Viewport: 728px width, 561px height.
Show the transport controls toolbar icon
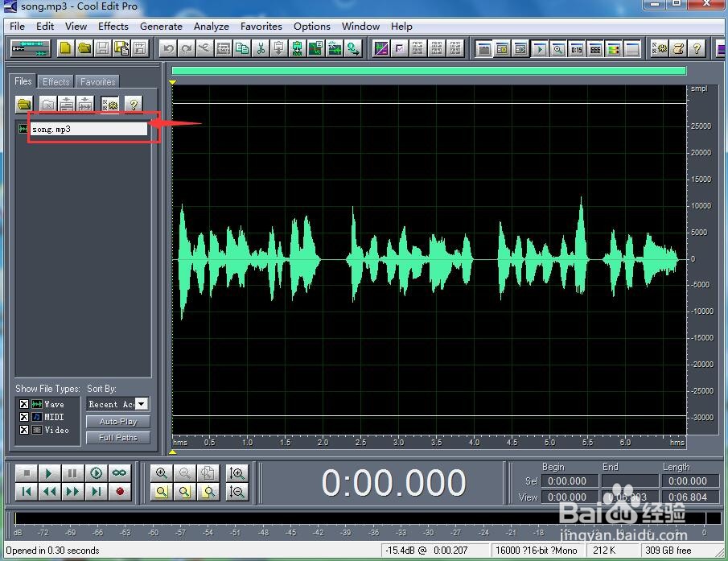(x=540, y=49)
